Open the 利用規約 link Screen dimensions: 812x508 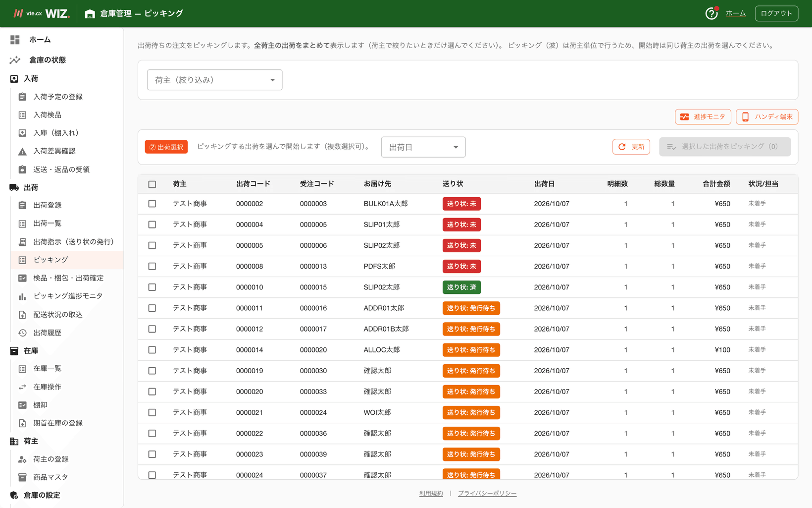pos(431,493)
